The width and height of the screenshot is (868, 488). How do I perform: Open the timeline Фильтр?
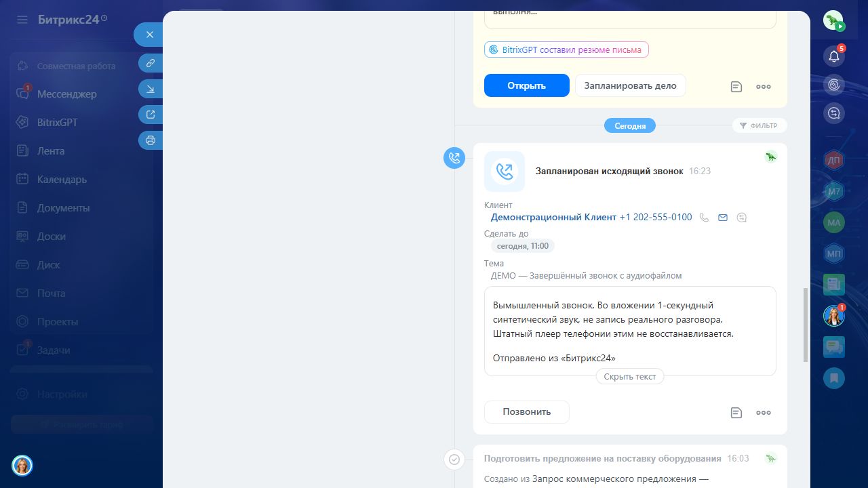(759, 125)
